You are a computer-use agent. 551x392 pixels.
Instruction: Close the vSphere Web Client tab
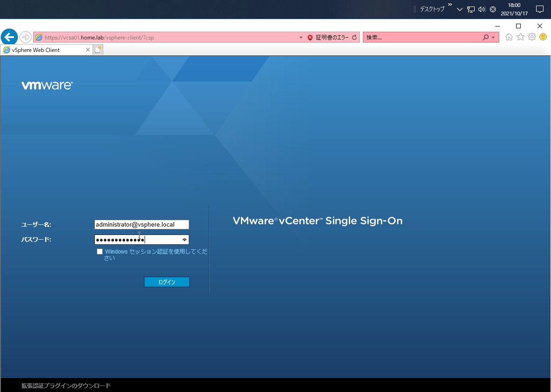pos(88,50)
